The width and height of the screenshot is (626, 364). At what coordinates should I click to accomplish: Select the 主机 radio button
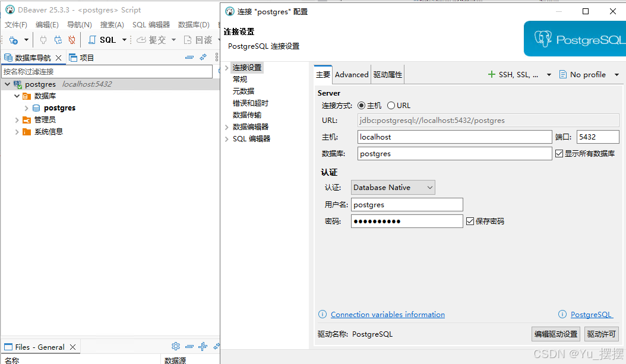(x=361, y=106)
